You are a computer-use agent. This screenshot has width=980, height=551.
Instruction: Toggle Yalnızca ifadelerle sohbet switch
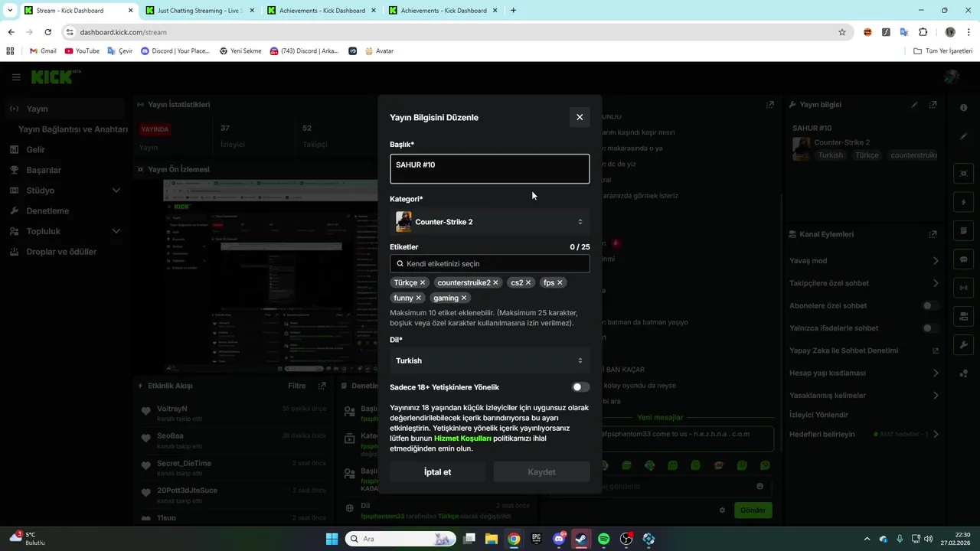pos(931,328)
